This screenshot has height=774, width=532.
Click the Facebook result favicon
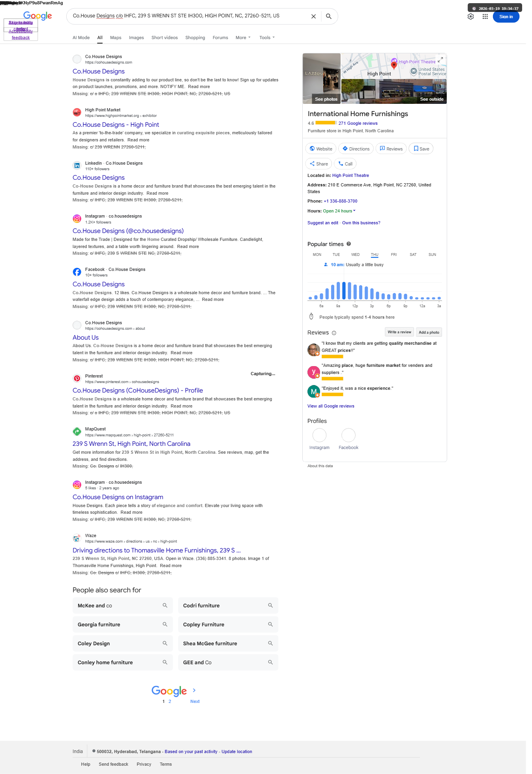tap(77, 272)
